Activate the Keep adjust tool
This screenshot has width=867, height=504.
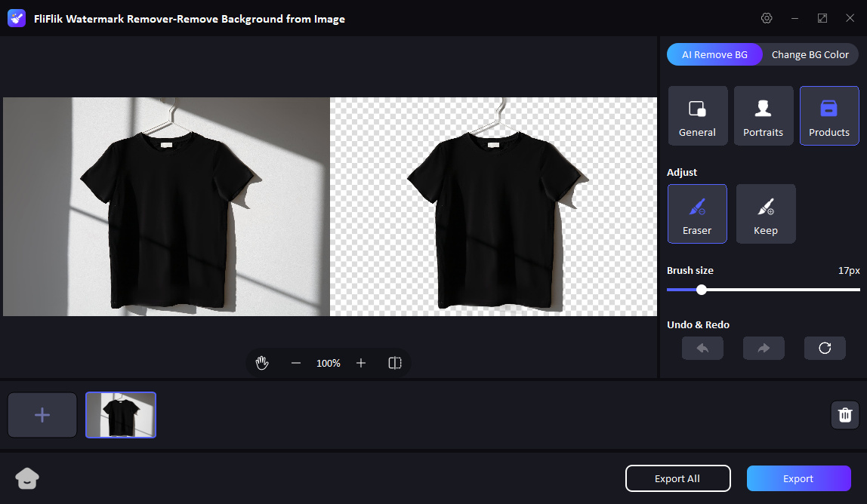point(765,214)
